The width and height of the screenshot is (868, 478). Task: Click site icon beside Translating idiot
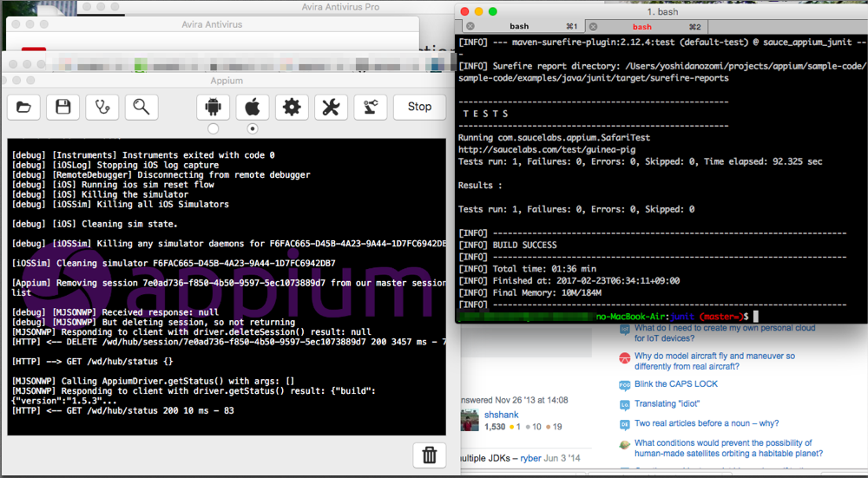[x=624, y=405]
